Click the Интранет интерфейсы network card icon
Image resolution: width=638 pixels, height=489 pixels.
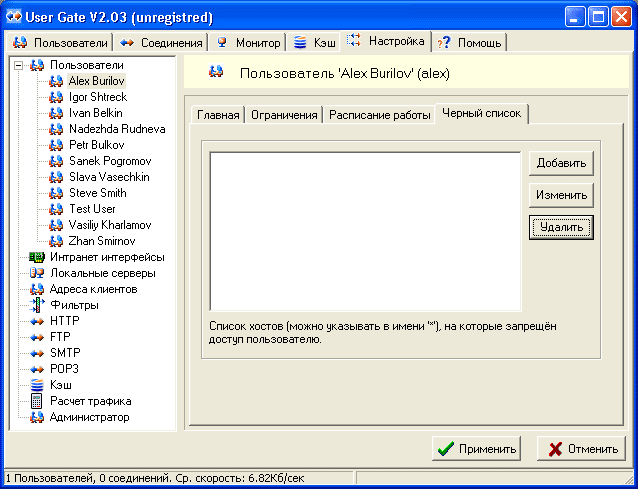37,257
